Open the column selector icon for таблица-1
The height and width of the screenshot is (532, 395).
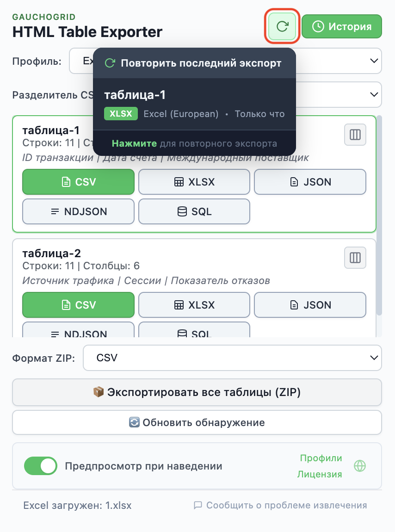[355, 135]
